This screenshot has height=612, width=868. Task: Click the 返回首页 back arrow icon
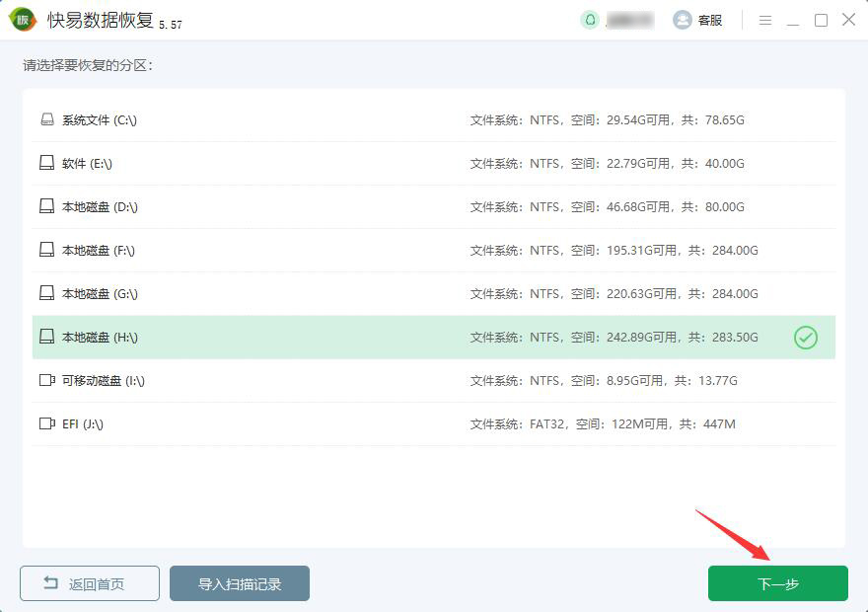pyautogui.click(x=50, y=583)
